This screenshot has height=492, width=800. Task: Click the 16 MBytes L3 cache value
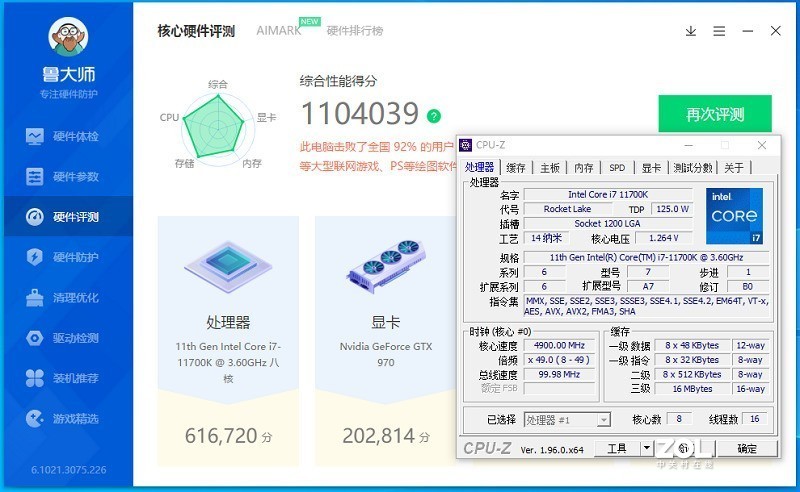point(692,389)
